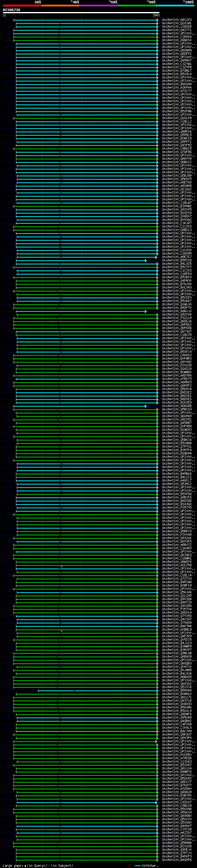Click the label UniRef100_Q1KLP9

(176, 118)
